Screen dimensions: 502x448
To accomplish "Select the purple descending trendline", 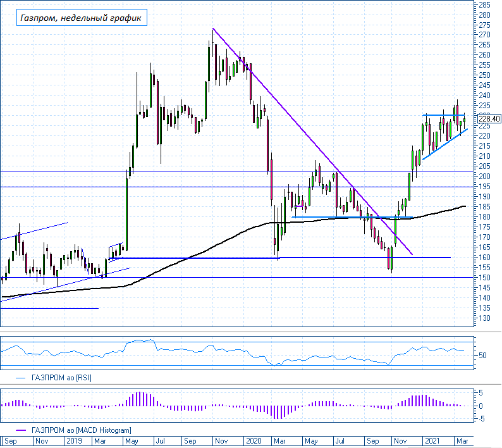I will pos(312,141).
